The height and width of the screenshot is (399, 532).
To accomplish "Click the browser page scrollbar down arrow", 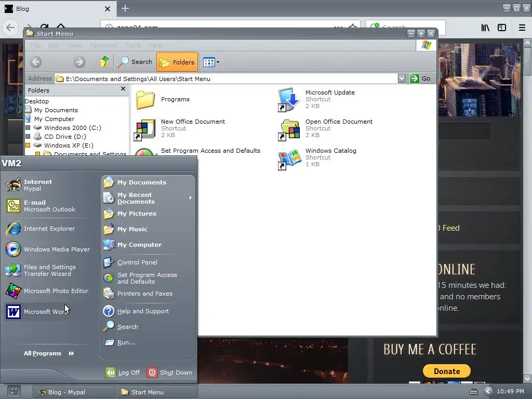I will (528, 378).
